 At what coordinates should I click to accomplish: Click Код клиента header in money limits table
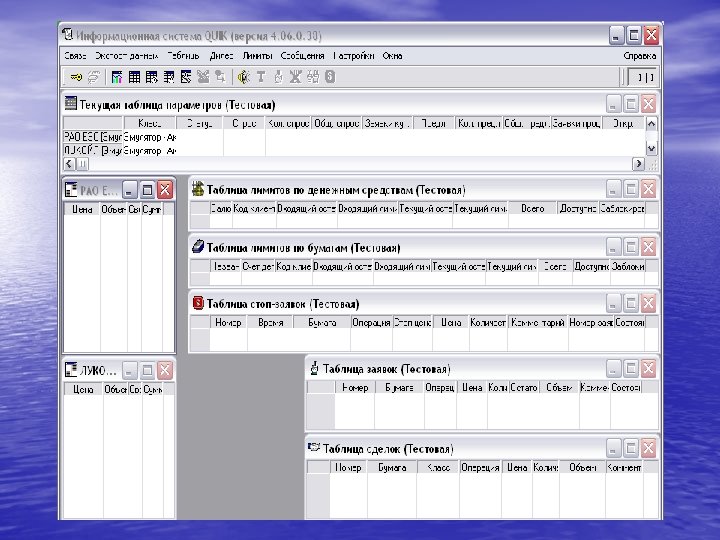(254, 208)
